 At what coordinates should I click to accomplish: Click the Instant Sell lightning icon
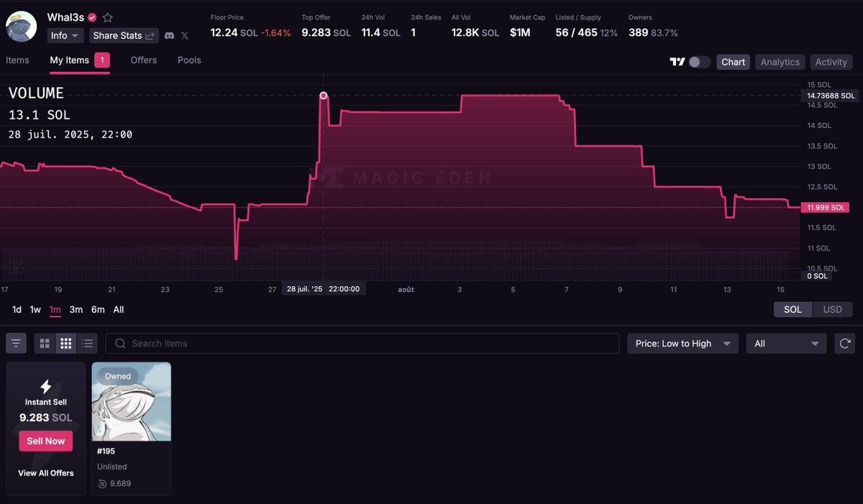45,387
